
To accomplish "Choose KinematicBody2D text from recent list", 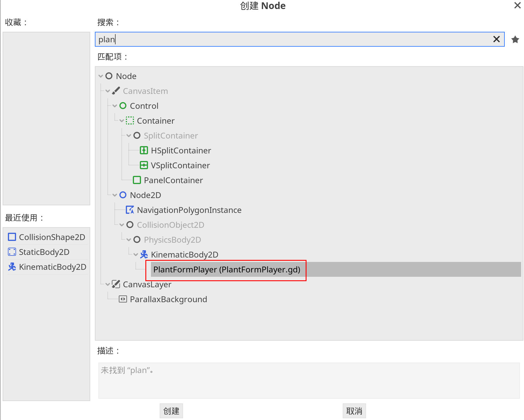I will click(x=53, y=267).
